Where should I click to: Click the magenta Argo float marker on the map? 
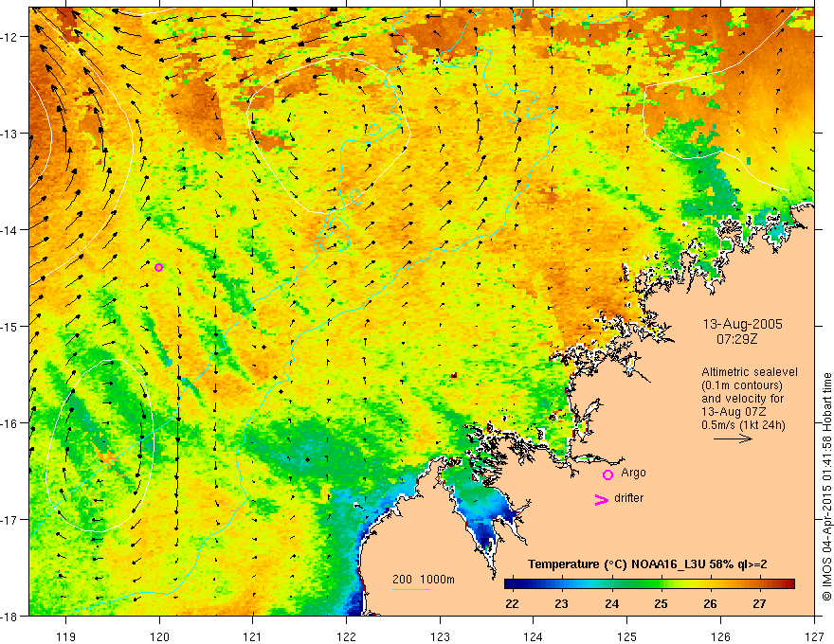[x=158, y=267]
